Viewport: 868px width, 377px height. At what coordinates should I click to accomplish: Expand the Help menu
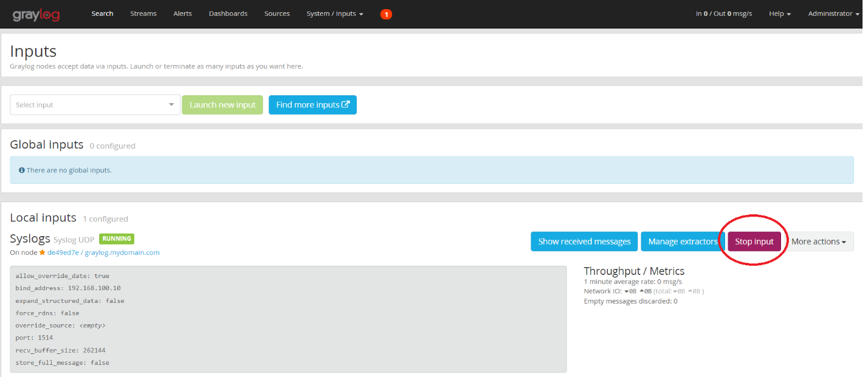pyautogui.click(x=780, y=13)
